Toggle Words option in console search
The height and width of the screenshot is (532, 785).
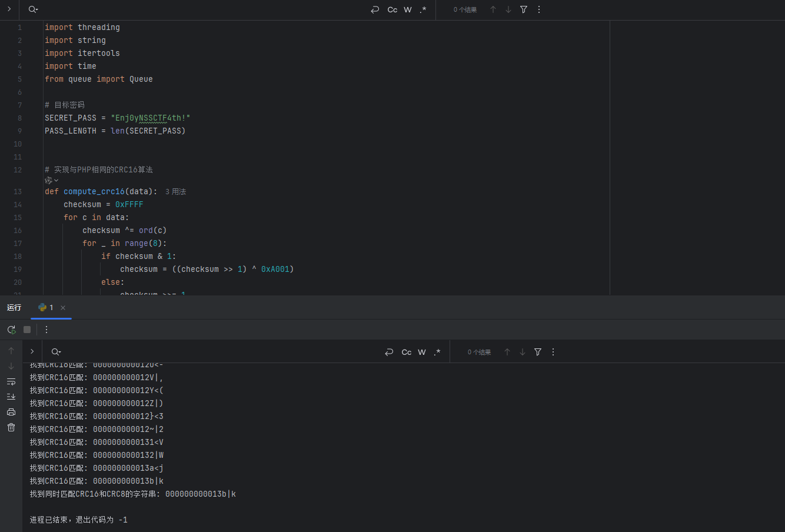[x=422, y=352]
